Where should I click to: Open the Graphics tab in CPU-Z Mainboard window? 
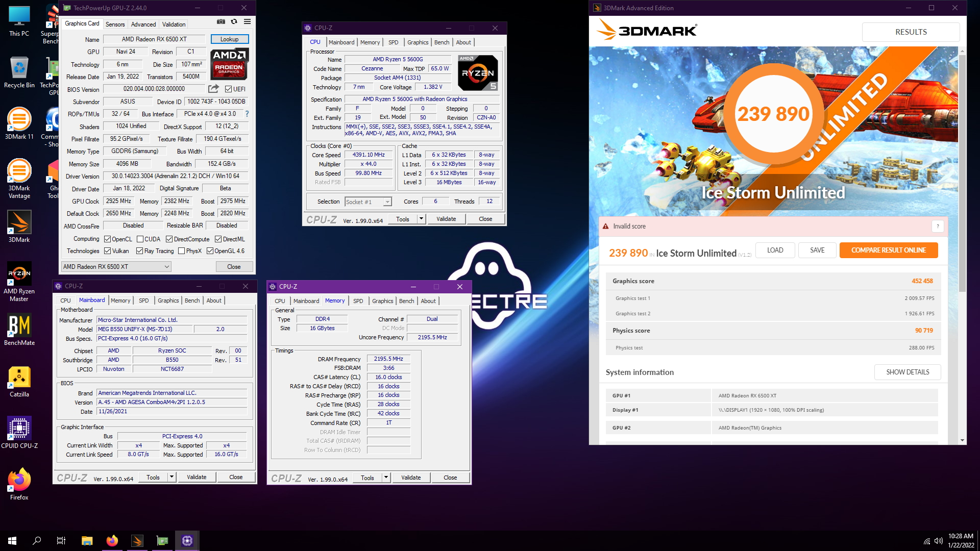(168, 300)
